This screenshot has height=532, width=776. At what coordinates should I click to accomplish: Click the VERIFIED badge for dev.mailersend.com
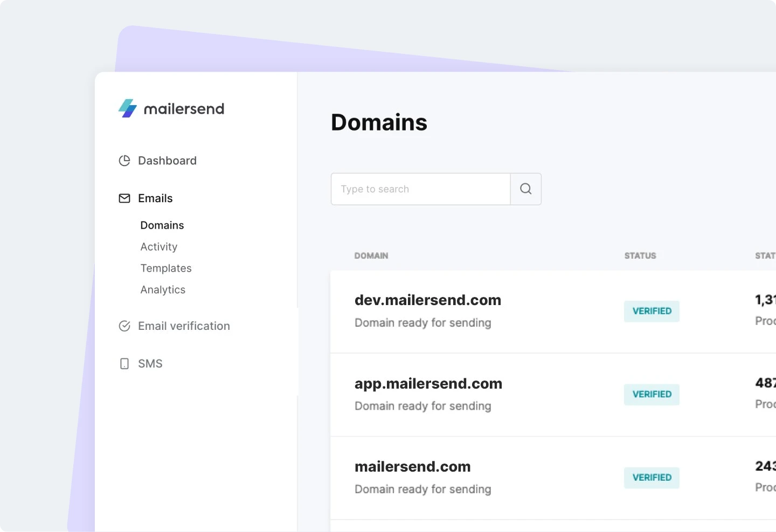coord(652,311)
